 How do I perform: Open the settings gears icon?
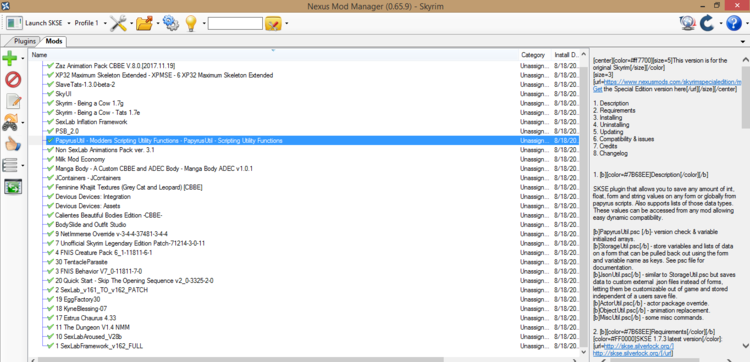(x=170, y=23)
